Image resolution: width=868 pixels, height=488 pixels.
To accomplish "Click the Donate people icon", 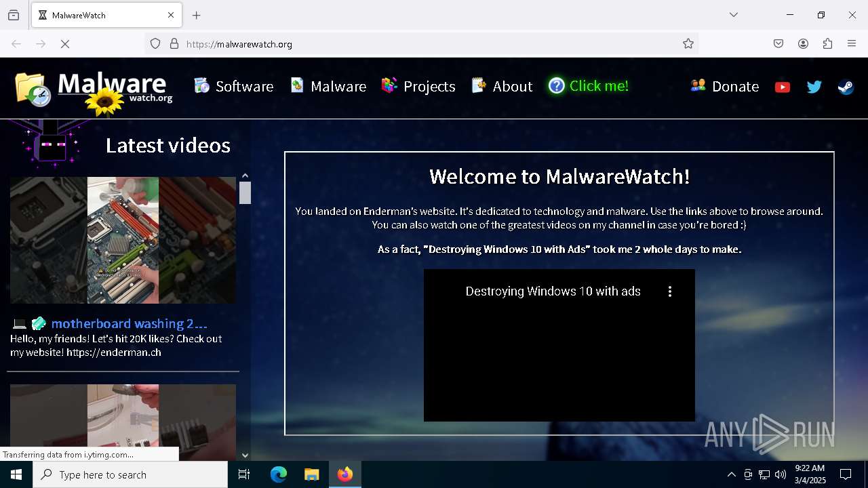I will click(698, 85).
